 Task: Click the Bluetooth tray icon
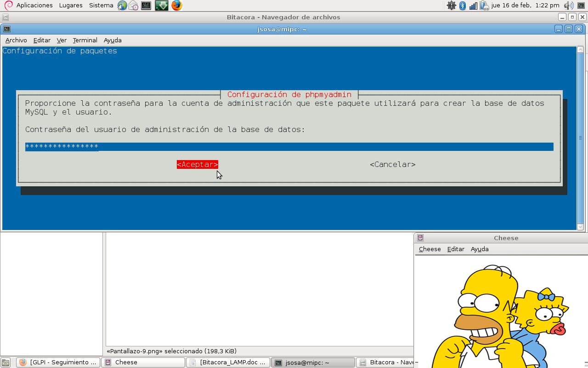coord(463,6)
